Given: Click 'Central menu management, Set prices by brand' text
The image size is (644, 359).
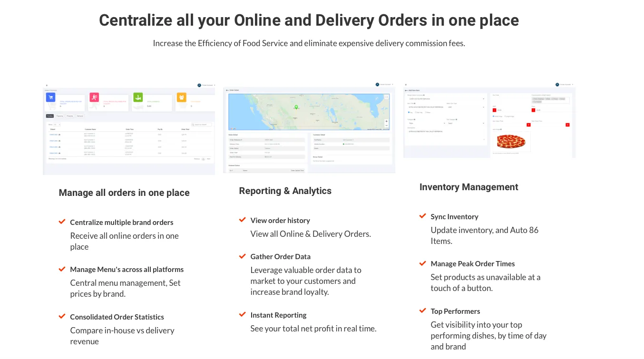Looking at the screenshot, I should [126, 289].
